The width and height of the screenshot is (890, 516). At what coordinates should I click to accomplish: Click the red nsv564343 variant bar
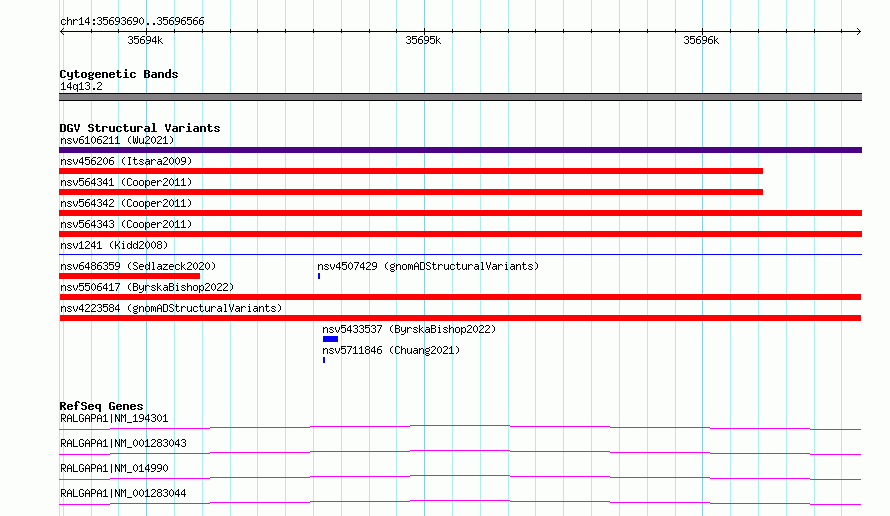click(x=460, y=234)
